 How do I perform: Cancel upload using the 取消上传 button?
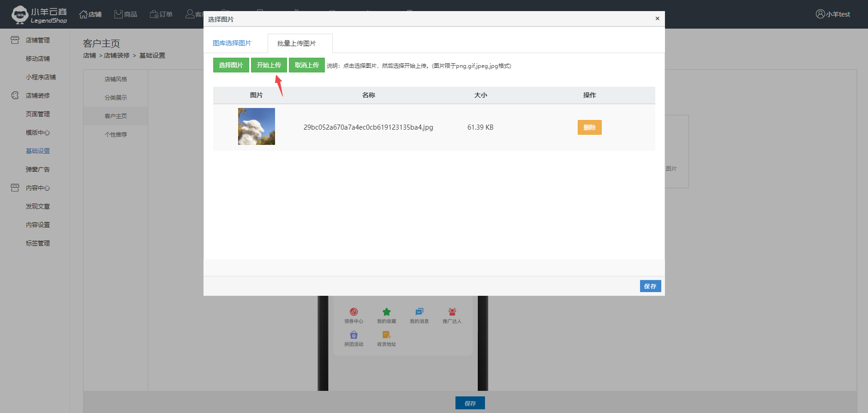306,65
